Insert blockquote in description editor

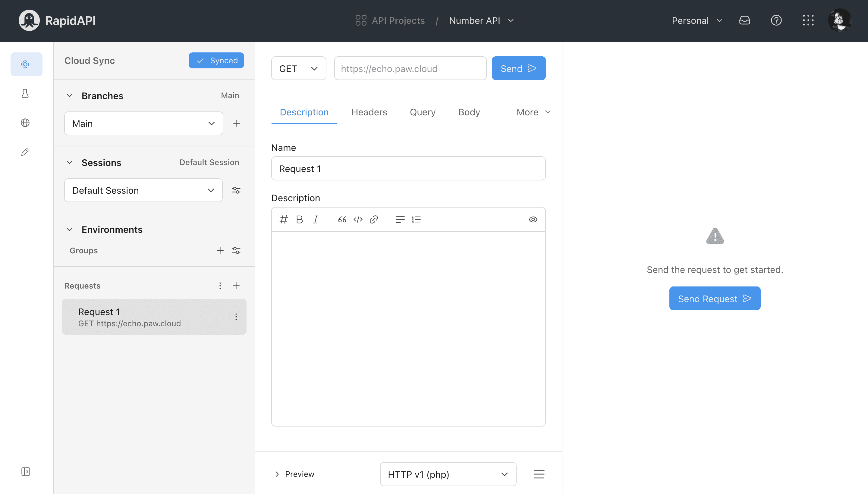[x=342, y=220]
